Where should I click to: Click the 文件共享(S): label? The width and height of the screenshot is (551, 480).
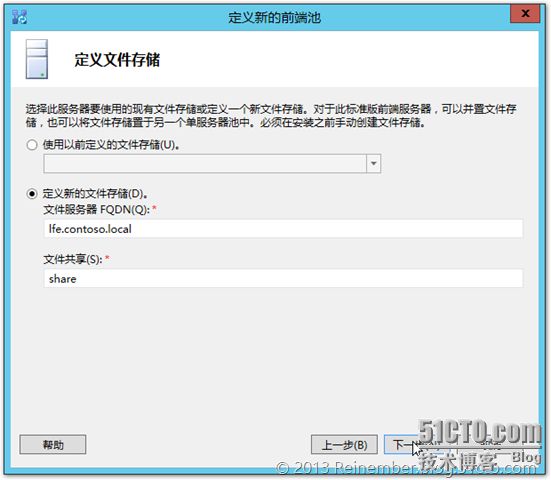pyautogui.click(x=73, y=259)
